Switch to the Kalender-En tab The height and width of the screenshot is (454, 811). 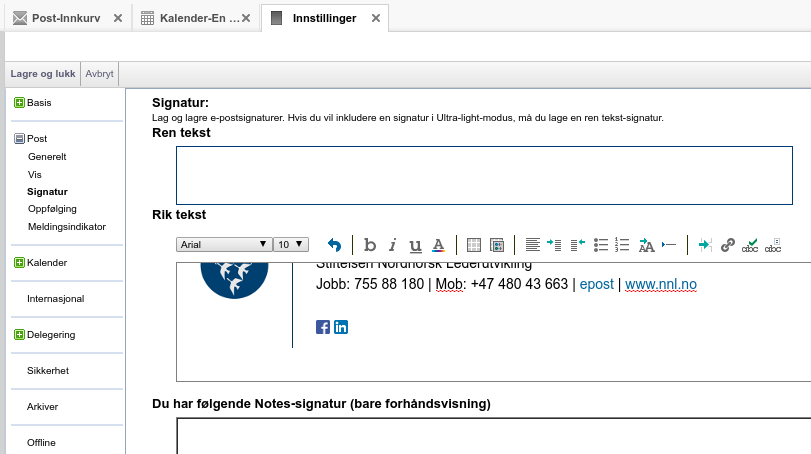200,18
